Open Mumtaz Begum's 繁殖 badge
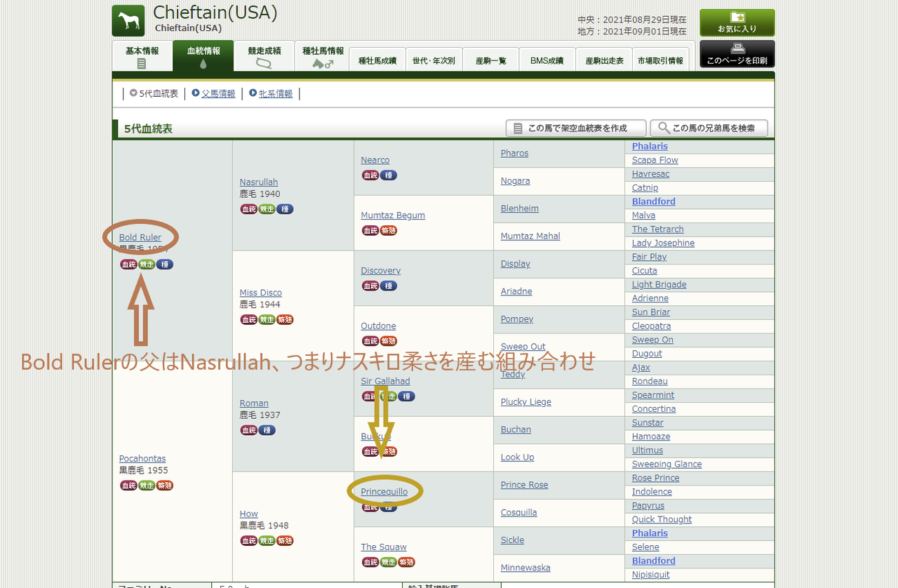Viewport: 898px width, 588px height. click(388, 231)
